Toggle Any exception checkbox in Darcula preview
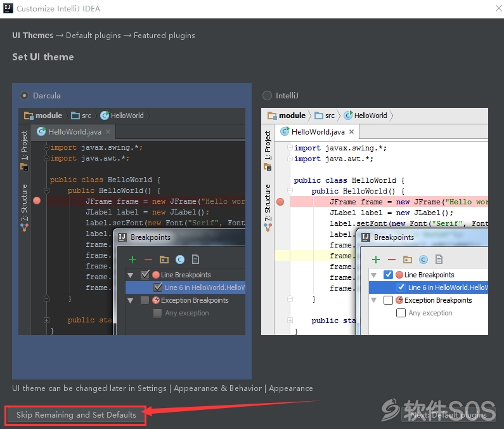The height and width of the screenshot is (429, 504). click(157, 313)
